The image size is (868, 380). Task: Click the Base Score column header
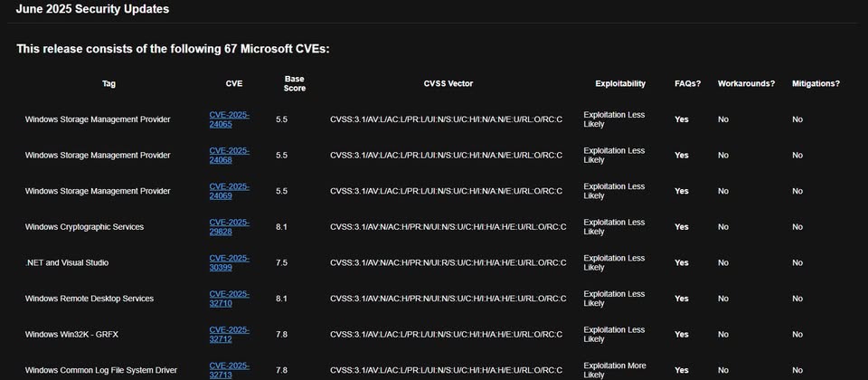point(295,83)
